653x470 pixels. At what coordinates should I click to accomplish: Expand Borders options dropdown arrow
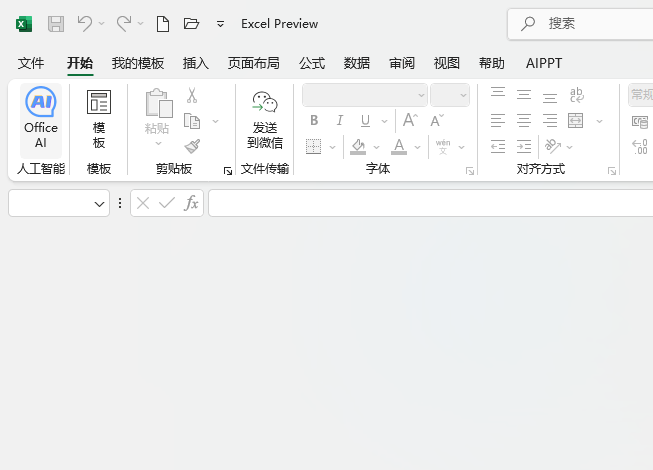[x=332, y=147]
